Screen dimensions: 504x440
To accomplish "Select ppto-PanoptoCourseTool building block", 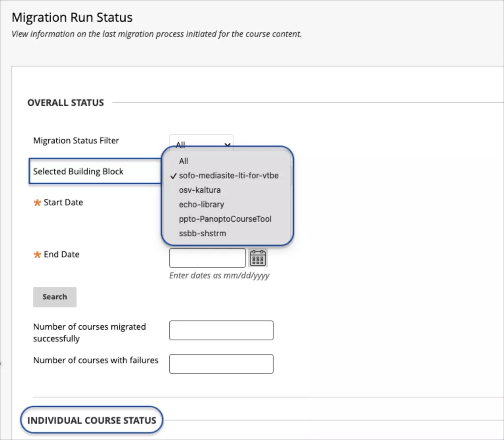I will 225,219.
